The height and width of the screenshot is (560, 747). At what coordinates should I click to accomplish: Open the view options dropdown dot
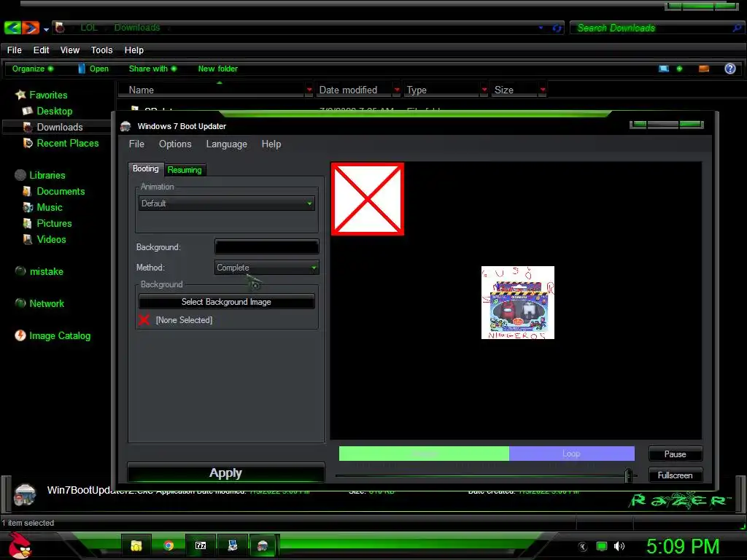pyautogui.click(x=679, y=69)
